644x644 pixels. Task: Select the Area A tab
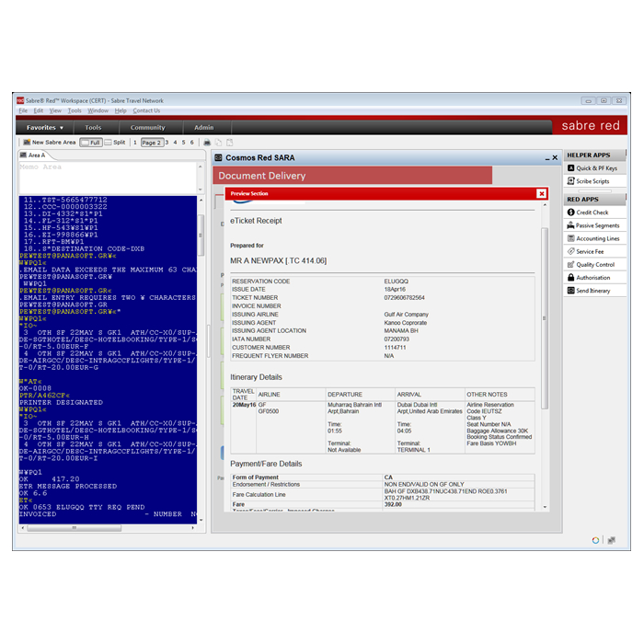click(x=34, y=155)
